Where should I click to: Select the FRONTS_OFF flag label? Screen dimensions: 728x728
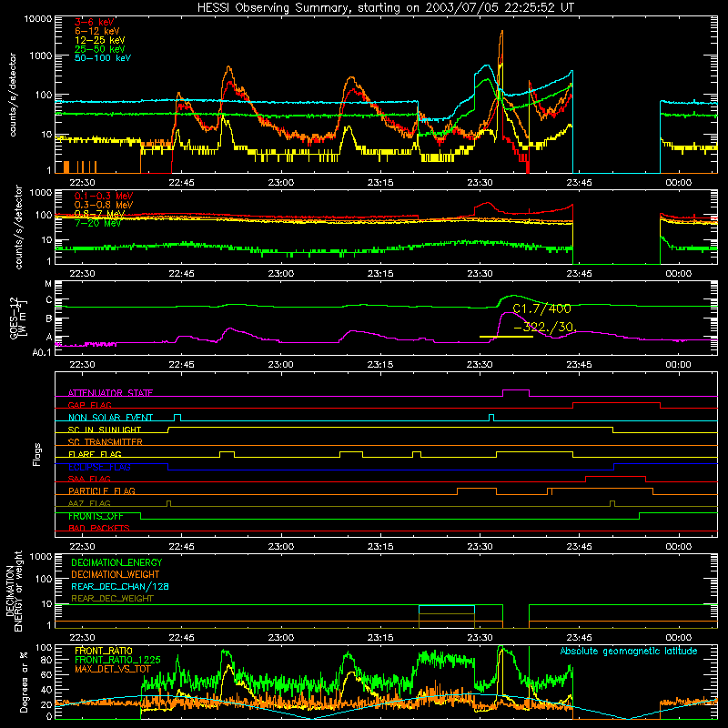click(96, 516)
